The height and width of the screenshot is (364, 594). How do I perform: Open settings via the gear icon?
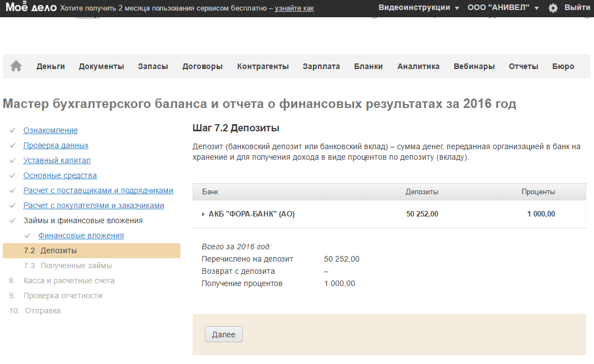[553, 8]
